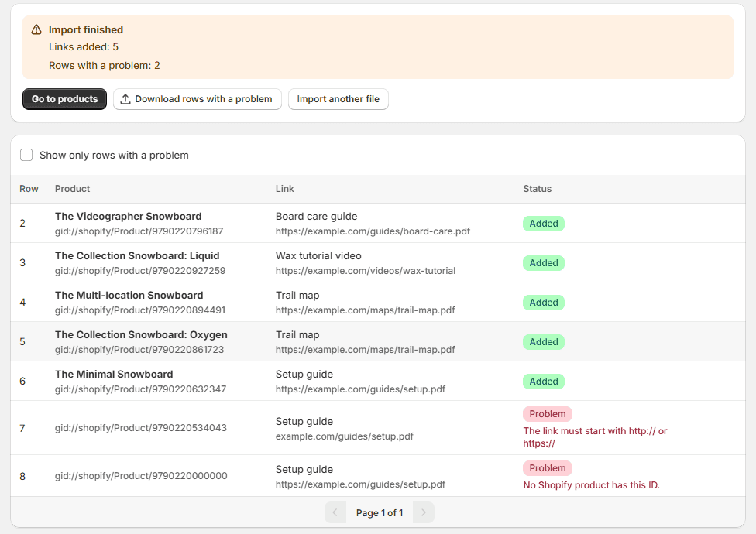Click the warning icon beside Import finished
This screenshot has height=534, width=756.
coord(36,30)
